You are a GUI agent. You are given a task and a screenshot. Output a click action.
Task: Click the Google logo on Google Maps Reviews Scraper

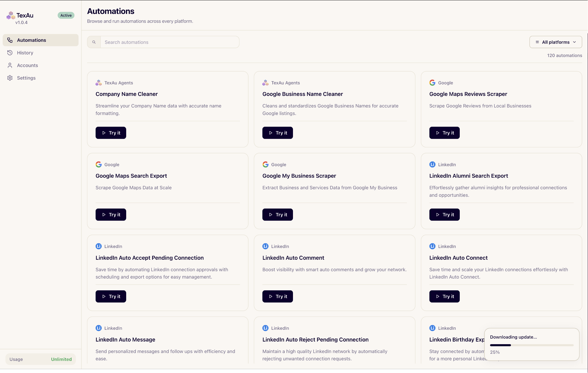432,83
